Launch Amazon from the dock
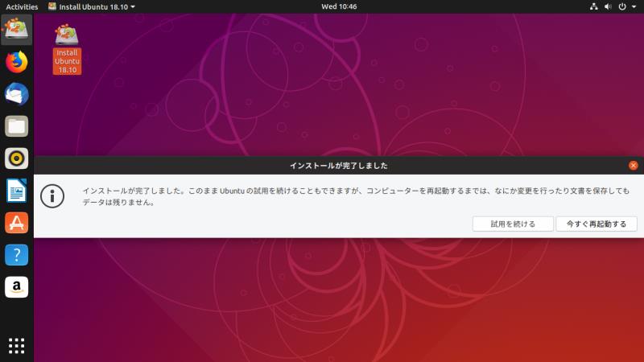Viewport: 644px width, 362px height. (x=16, y=287)
